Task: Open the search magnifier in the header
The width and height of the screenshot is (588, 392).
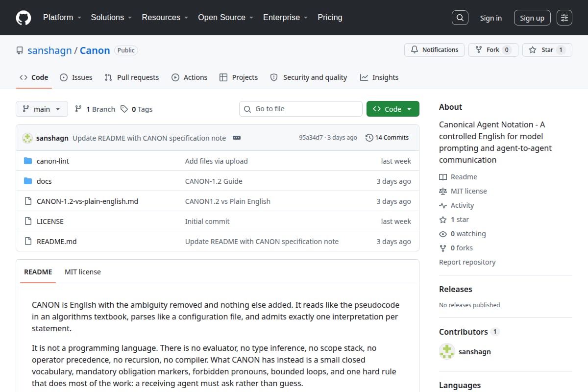Action: tap(460, 18)
